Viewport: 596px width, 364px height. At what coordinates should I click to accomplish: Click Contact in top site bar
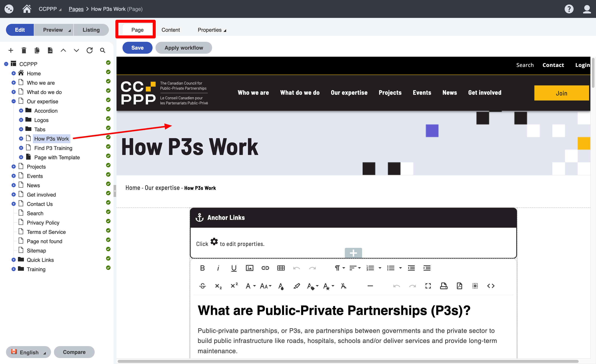[553, 65]
